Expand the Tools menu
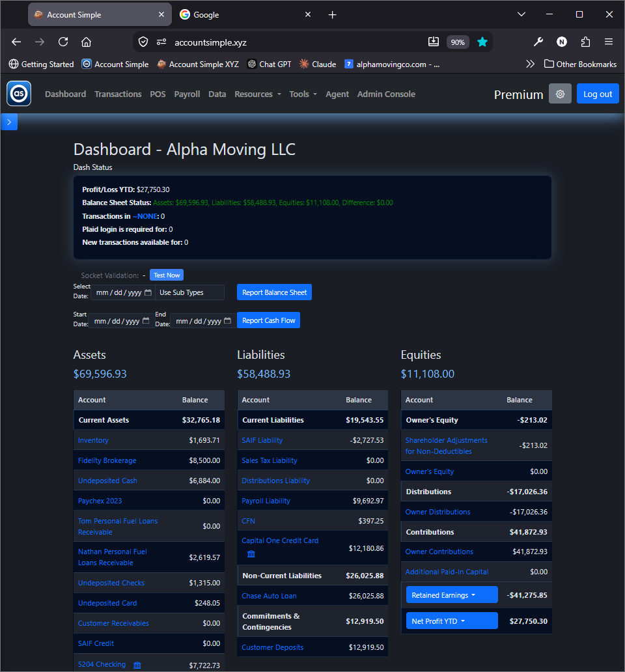 point(303,94)
